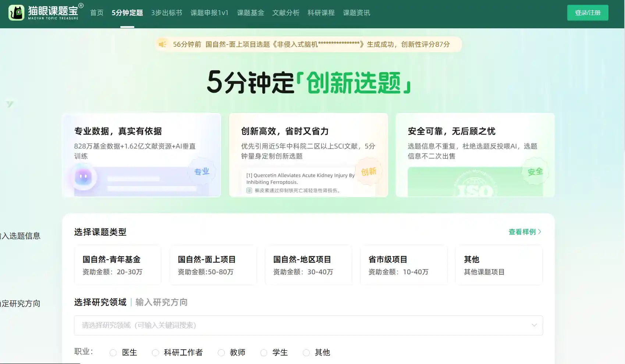Go to 文献分析 in navigation bar
The height and width of the screenshot is (364, 625).
286,13
